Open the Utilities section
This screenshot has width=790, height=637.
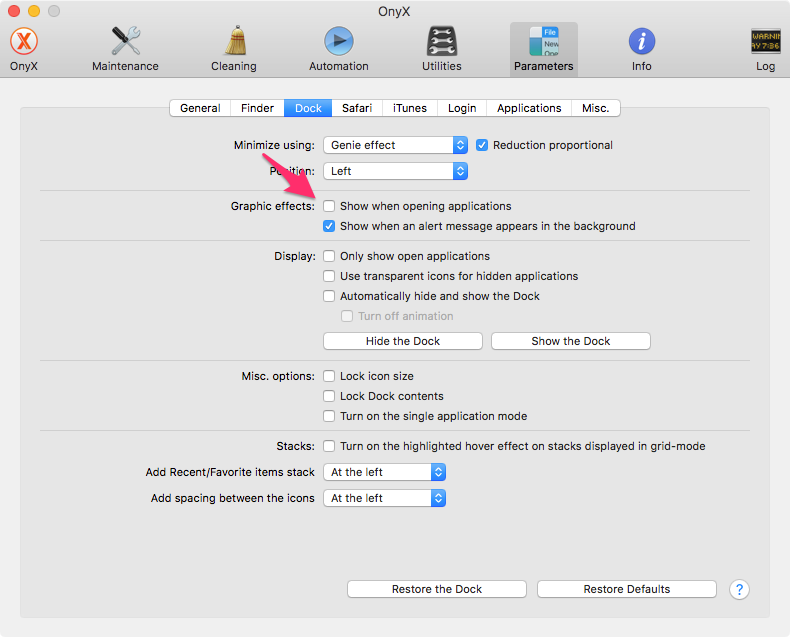[x=442, y=49]
